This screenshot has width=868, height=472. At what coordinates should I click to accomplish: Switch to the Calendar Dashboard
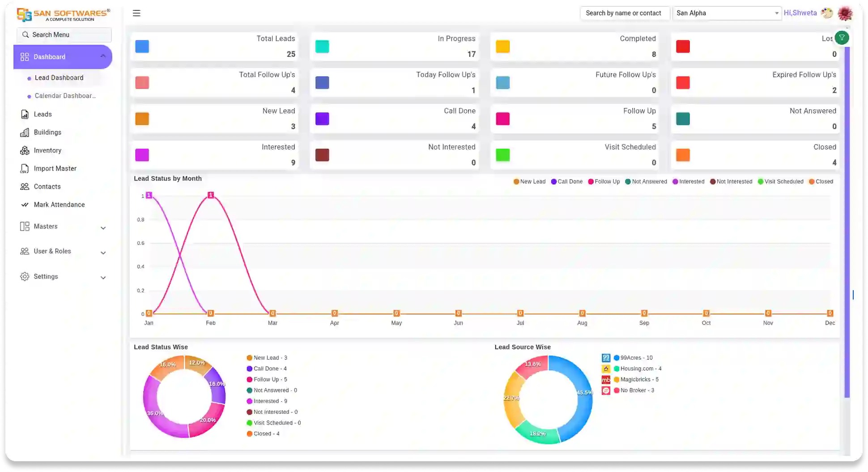coord(65,95)
